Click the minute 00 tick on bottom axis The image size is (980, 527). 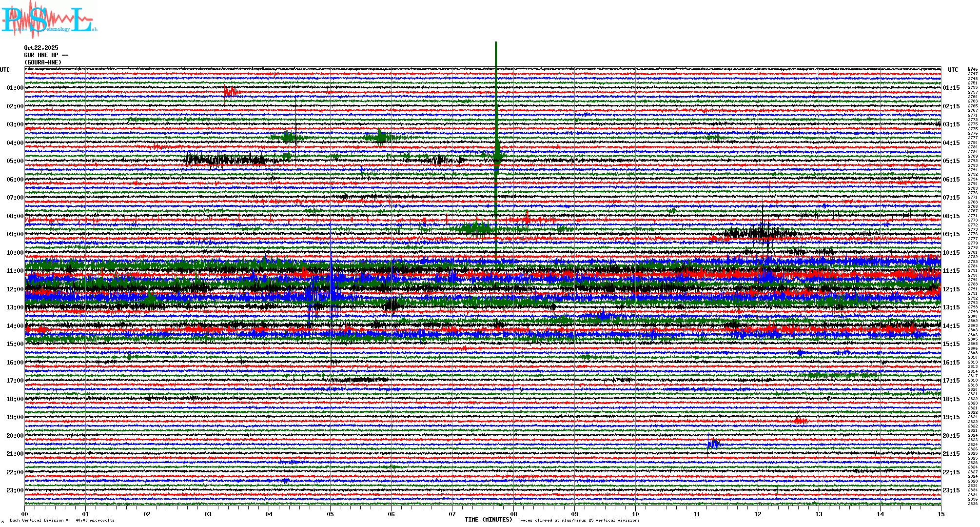pos(25,514)
